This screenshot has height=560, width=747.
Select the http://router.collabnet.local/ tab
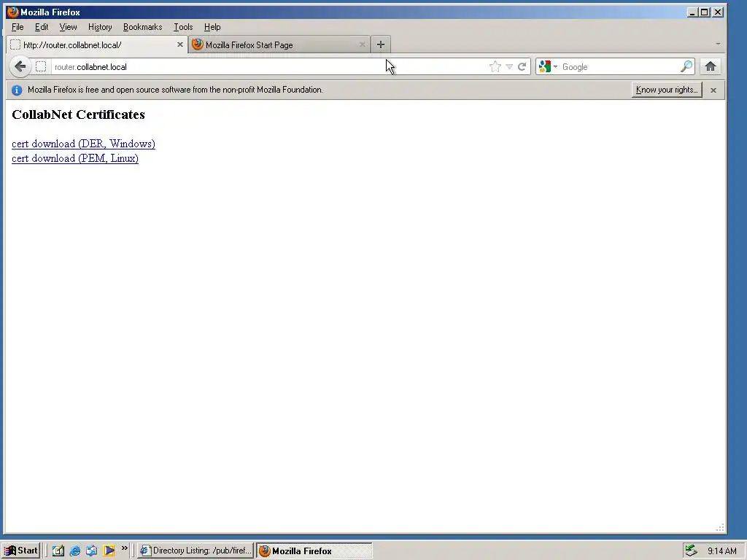97,44
